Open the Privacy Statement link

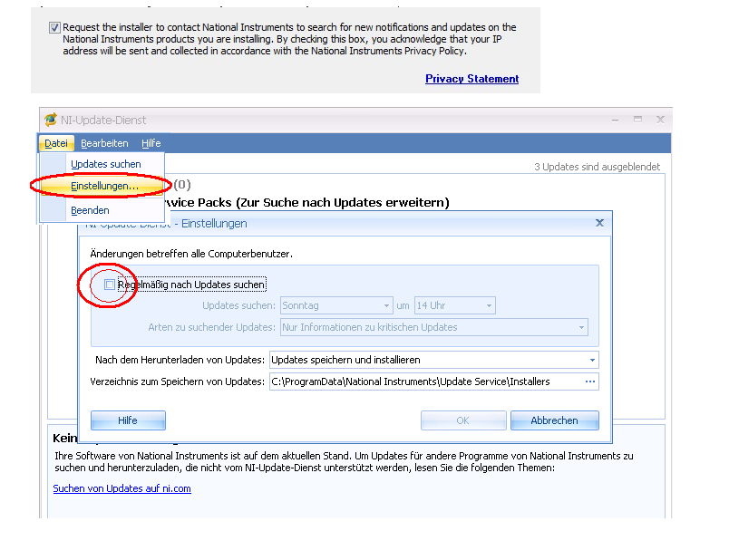[x=471, y=79]
